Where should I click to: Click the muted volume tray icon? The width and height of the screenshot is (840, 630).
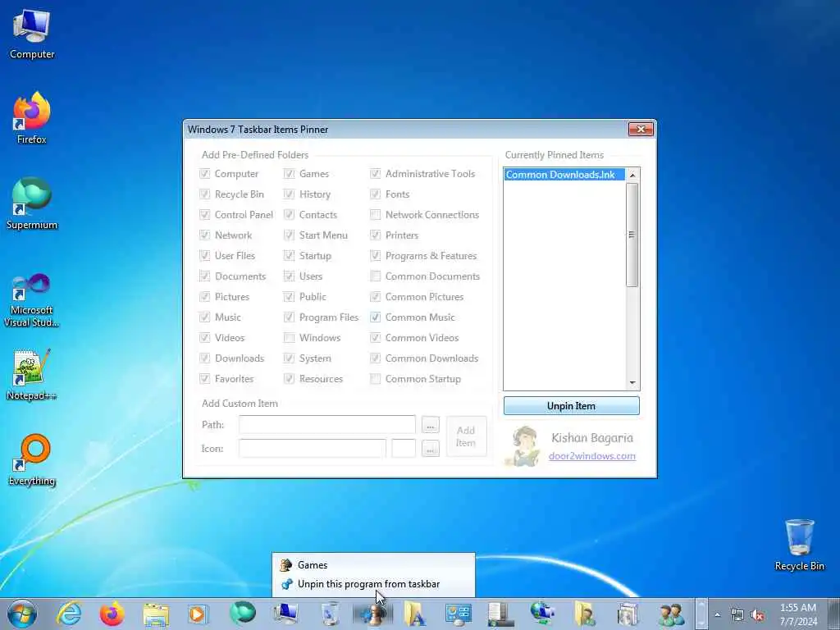click(x=757, y=615)
